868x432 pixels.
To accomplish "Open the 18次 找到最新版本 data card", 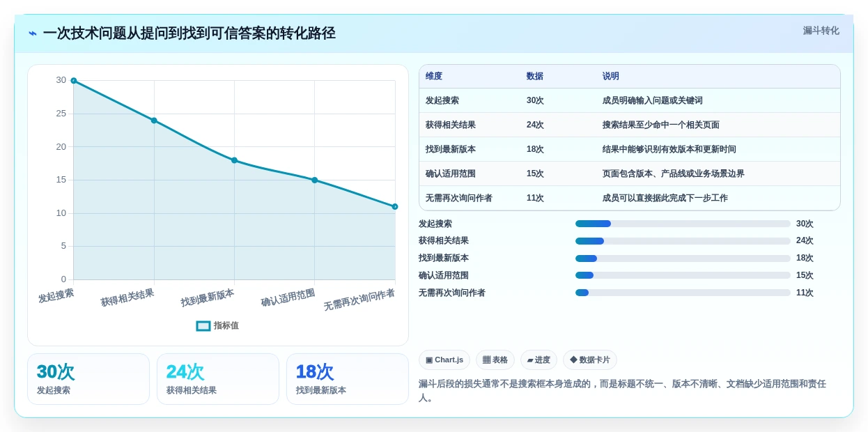I will 348,379.
